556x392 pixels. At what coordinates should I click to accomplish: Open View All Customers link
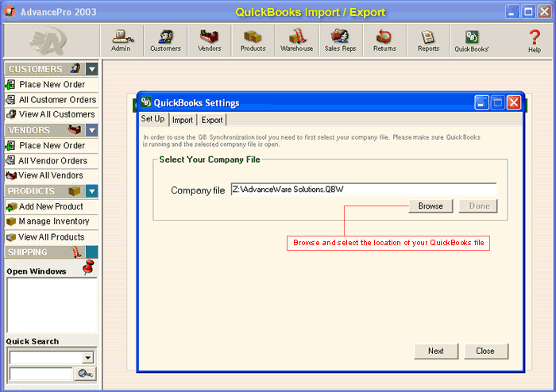(56, 114)
